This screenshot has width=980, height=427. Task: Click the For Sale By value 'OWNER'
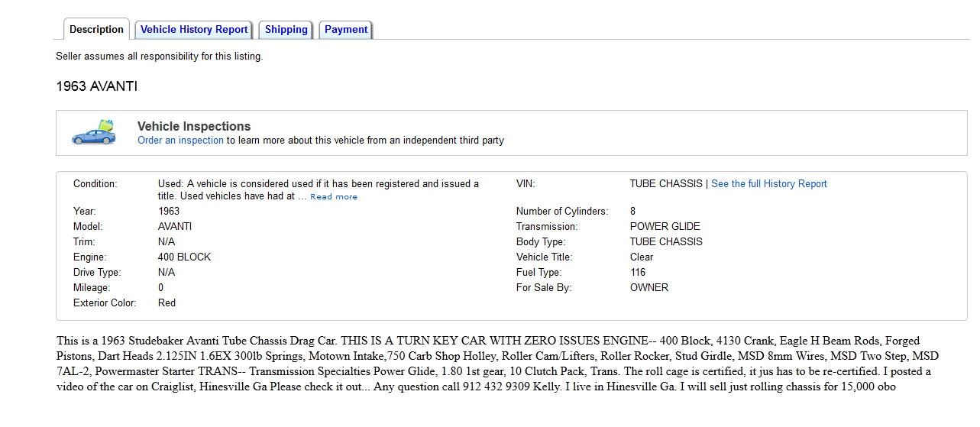(x=648, y=288)
